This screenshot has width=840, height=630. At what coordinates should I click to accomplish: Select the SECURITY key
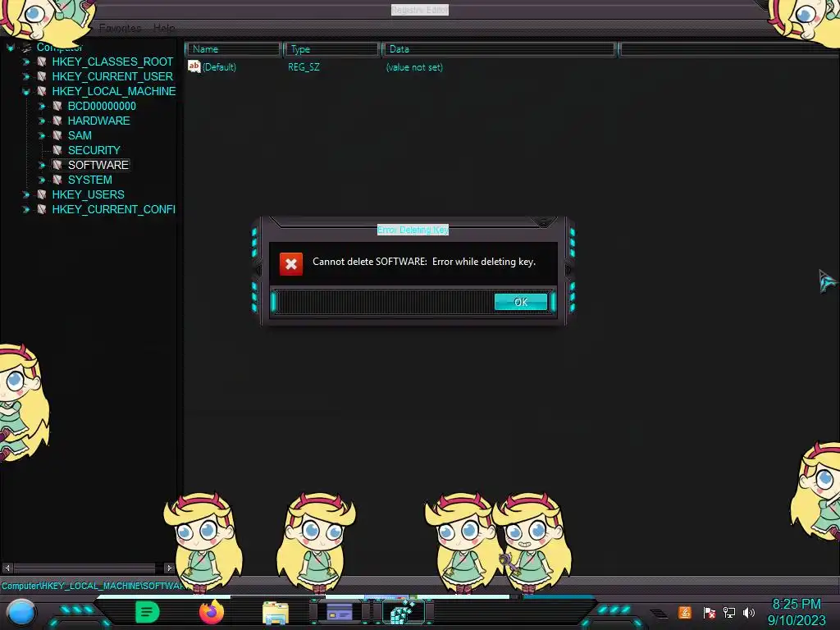tap(94, 150)
